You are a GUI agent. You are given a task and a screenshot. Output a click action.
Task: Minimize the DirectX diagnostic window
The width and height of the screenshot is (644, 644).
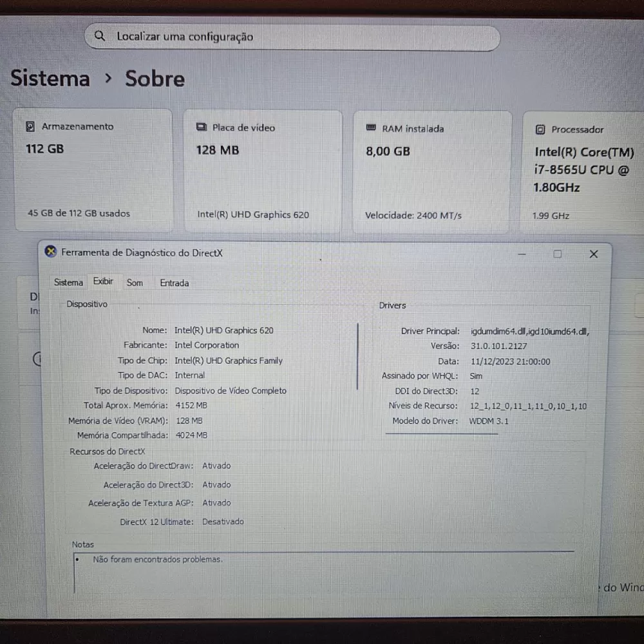(x=521, y=254)
